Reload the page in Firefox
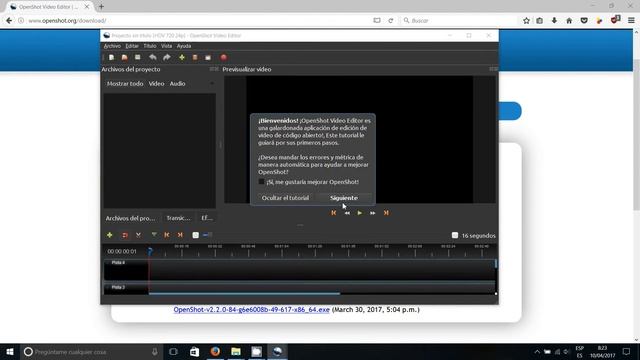640x360 pixels. pyautogui.click(x=391, y=20)
